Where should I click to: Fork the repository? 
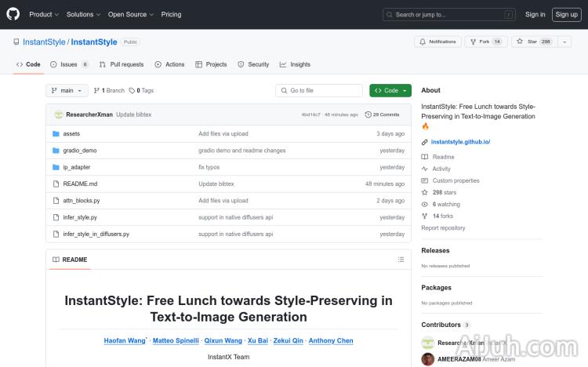485,42
